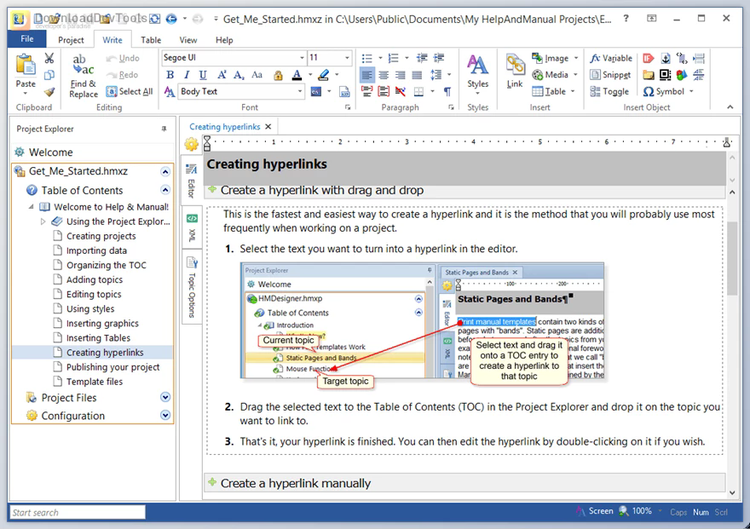
Task: Switch to the Project ribbon tab
Action: [71, 40]
